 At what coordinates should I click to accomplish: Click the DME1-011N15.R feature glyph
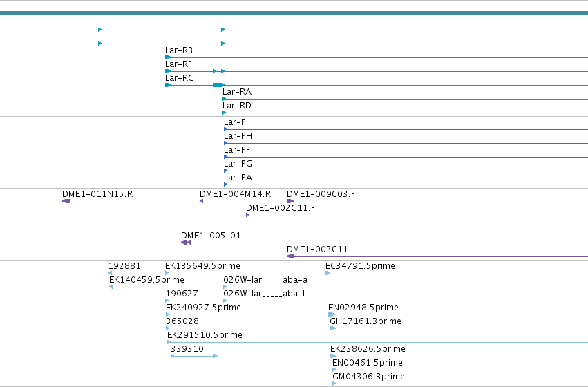[x=66, y=201]
